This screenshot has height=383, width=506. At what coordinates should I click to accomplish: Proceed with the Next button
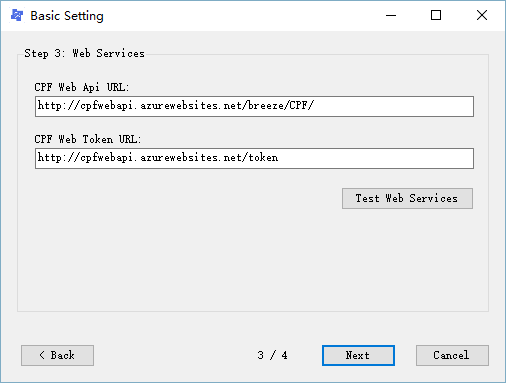coord(358,355)
